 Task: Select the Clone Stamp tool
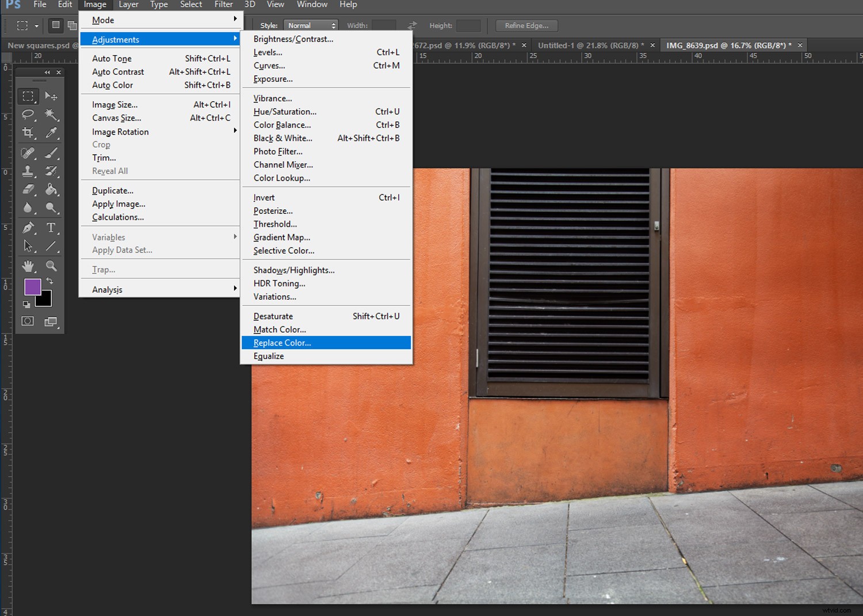click(28, 171)
